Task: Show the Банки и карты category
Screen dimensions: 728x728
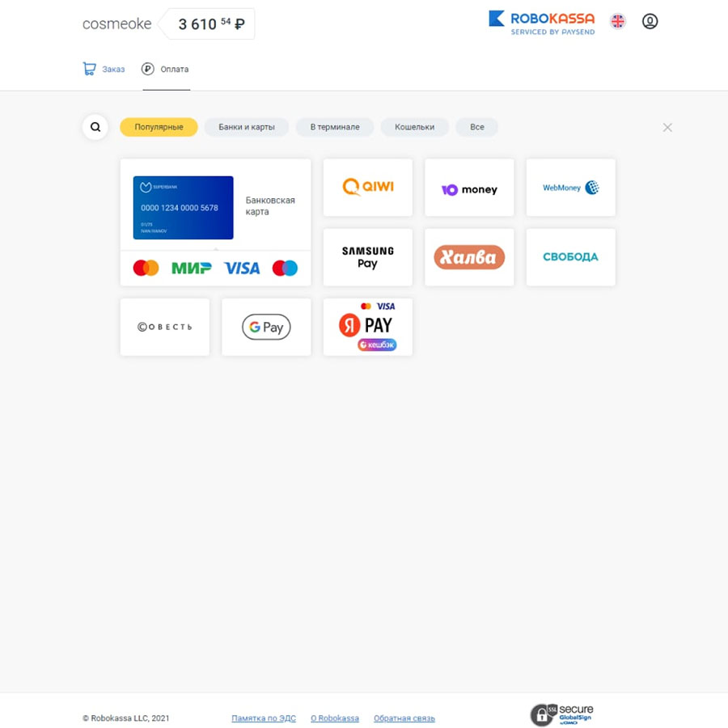Action: coord(247,127)
